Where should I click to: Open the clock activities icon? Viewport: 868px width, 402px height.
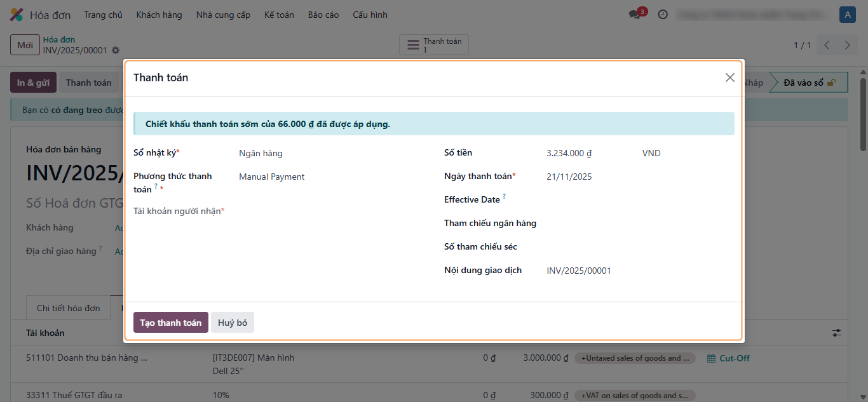(x=663, y=15)
